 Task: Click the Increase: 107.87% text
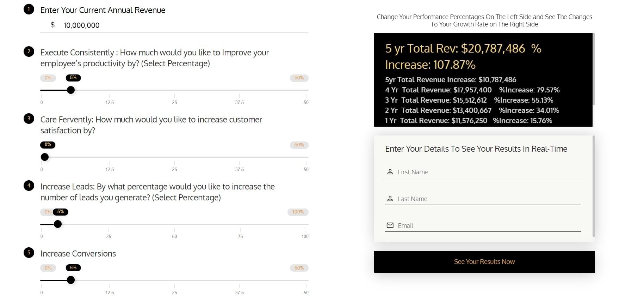tap(430, 65)
